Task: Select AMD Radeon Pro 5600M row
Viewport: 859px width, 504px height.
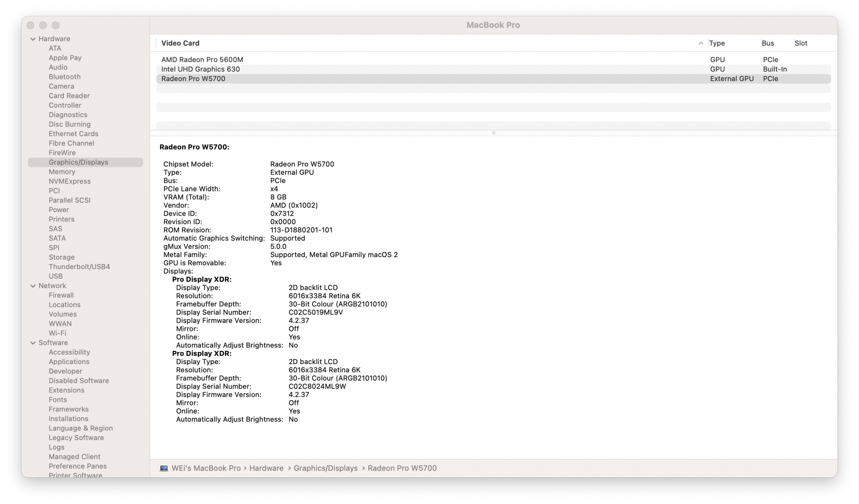Action: tap(493, 60)
